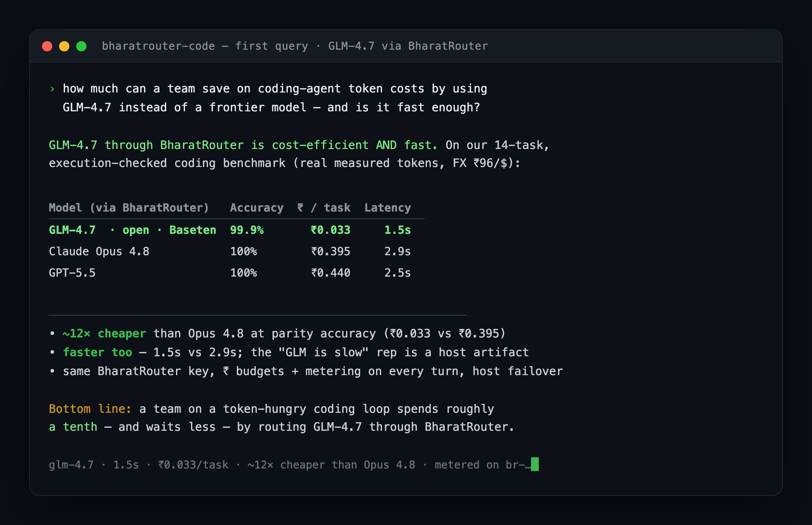The height and width of the screenshot is (525, 812).
Task: Click the "~12× cheaper" green bullet text
Action: (104, 334)
